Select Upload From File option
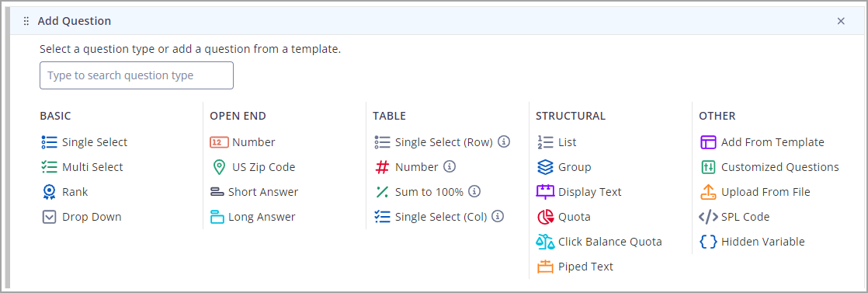This screenshot has height=293, width=868. [x=755, y=192]
